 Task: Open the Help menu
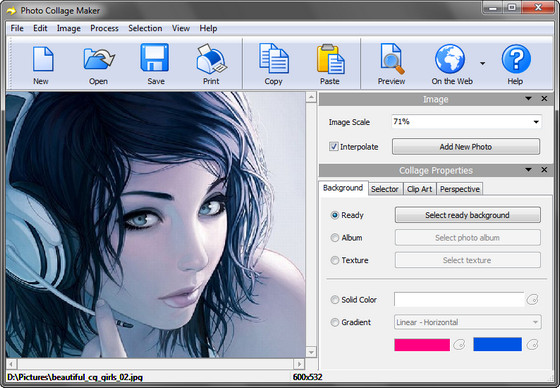pyautogui.click(x=208, y=28)
